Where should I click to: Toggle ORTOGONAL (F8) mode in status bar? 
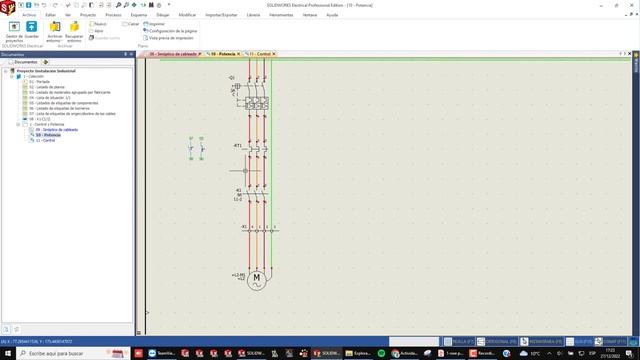(496, 341)
